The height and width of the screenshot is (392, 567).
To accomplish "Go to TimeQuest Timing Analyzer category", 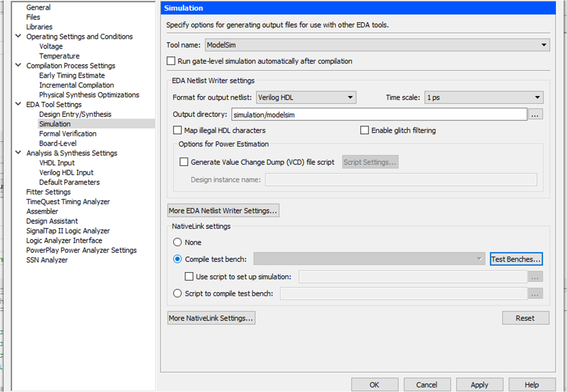I will click(68, 202).
